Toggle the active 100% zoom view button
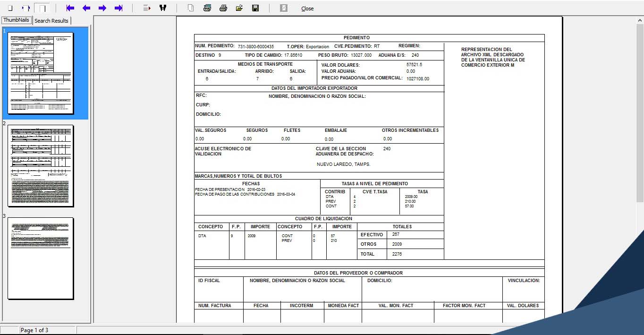 tap(42, 8)
